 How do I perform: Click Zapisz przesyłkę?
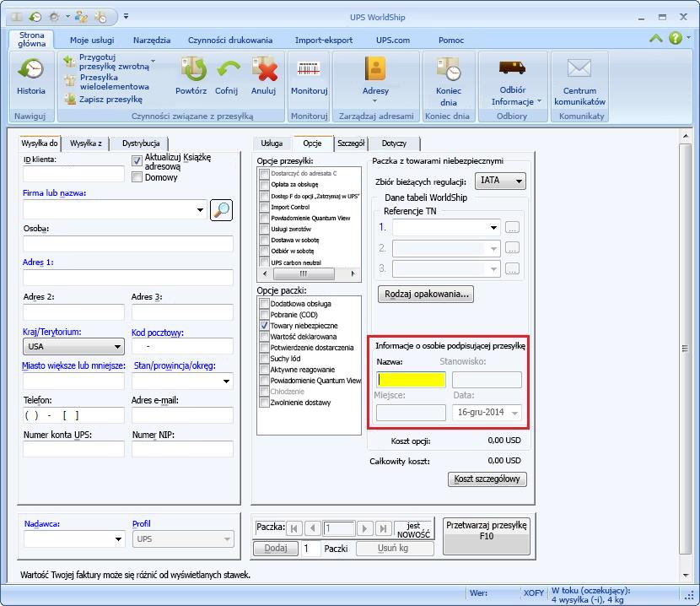104,100
